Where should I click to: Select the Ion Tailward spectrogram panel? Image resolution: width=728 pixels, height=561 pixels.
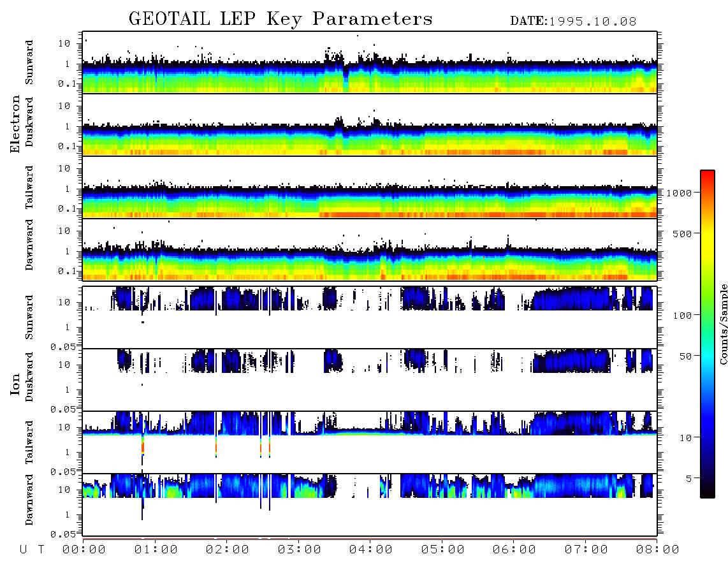(370, 442)
